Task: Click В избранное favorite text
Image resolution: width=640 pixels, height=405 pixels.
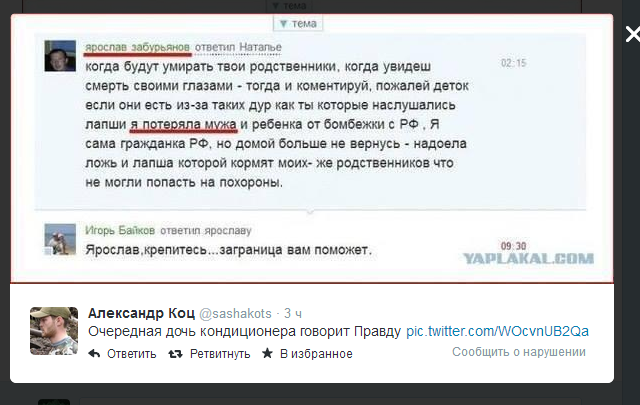Action: [x=316, y=354]
